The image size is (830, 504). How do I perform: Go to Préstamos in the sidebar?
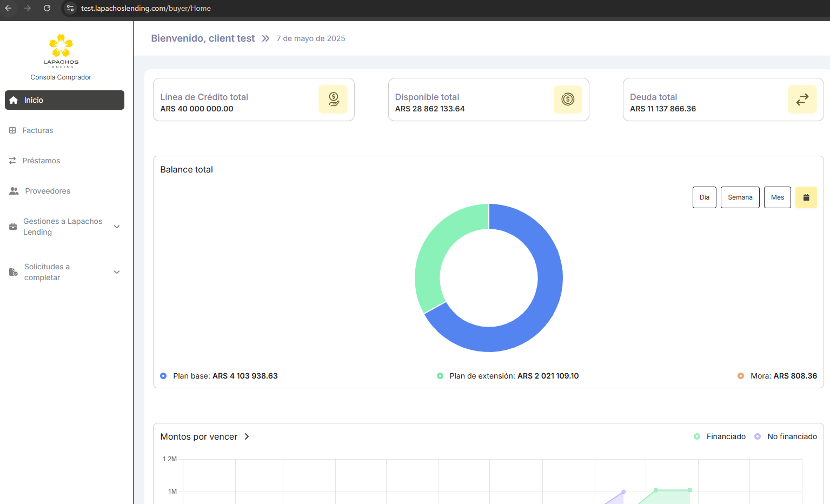click(41, 161)
